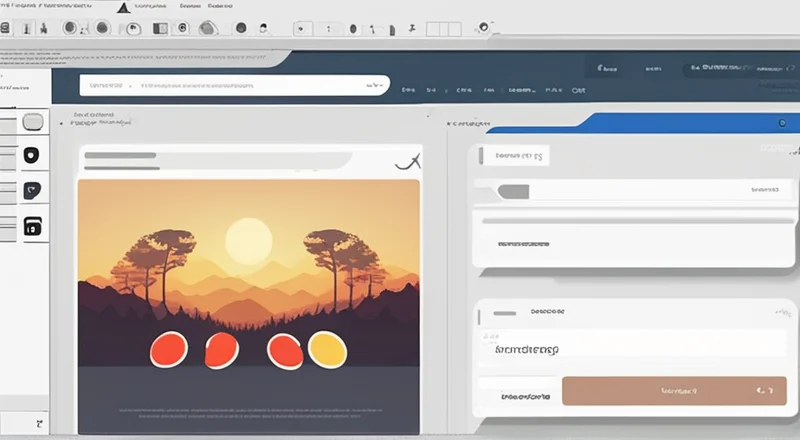
Task: Select the yellow circle on the image
Action: [x=326, y=349]
